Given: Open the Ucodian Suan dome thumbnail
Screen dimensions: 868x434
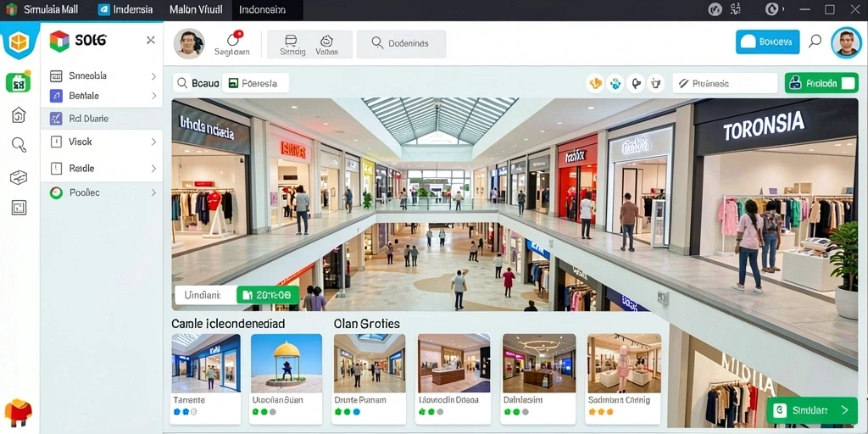Looking at the screenshot, I should click(x=287, y=363).
